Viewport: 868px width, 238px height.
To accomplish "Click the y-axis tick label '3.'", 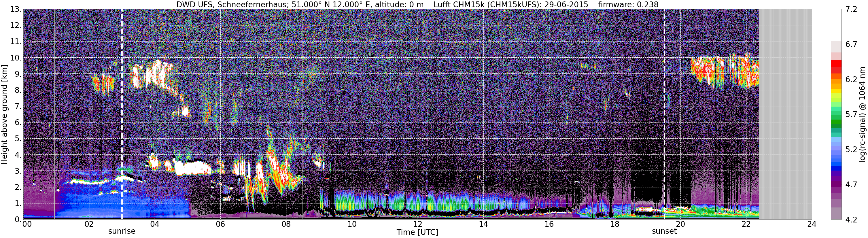I will [18, 171].
